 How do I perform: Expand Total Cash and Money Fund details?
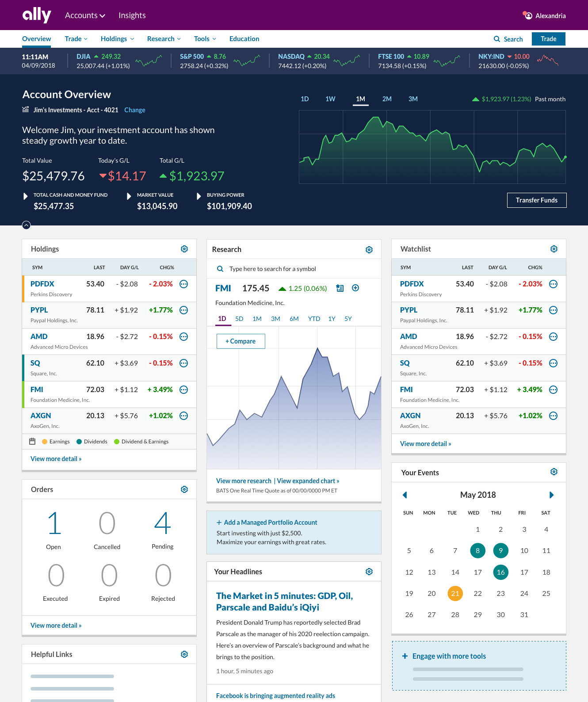click(x=26, y=196)
